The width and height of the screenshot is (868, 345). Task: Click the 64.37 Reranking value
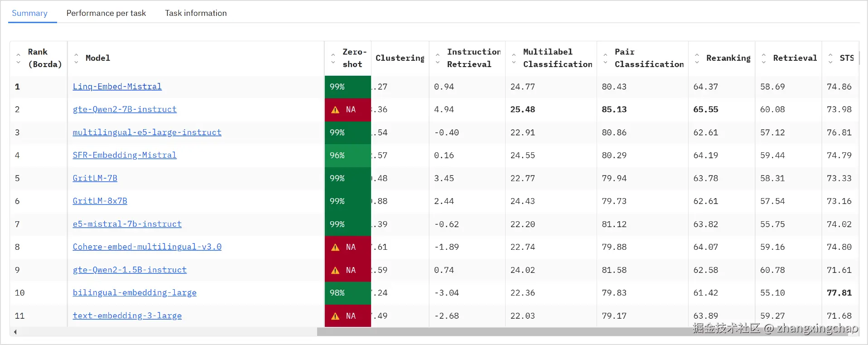706,87
